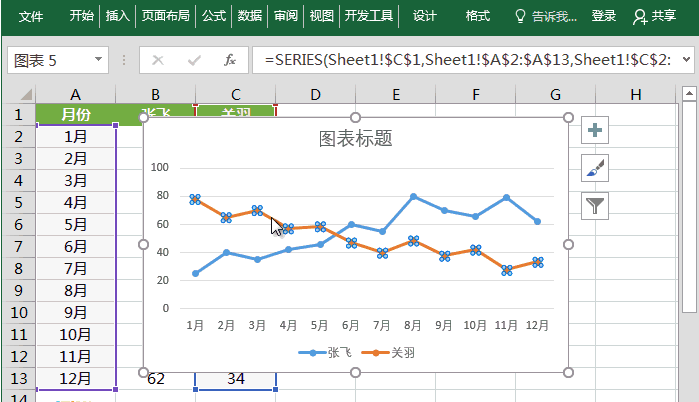Select the 张飞 legend entry
The height and width of the screenshot is (402, 699).
[325, 353]
